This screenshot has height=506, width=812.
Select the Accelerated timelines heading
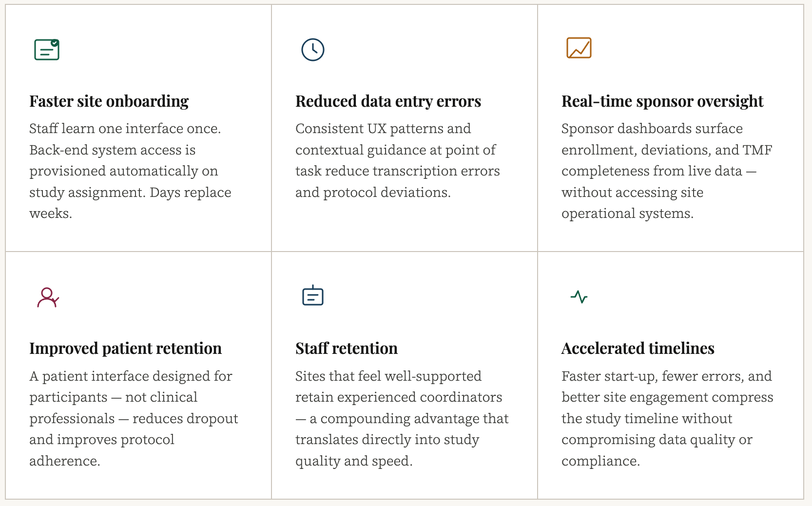638,349
